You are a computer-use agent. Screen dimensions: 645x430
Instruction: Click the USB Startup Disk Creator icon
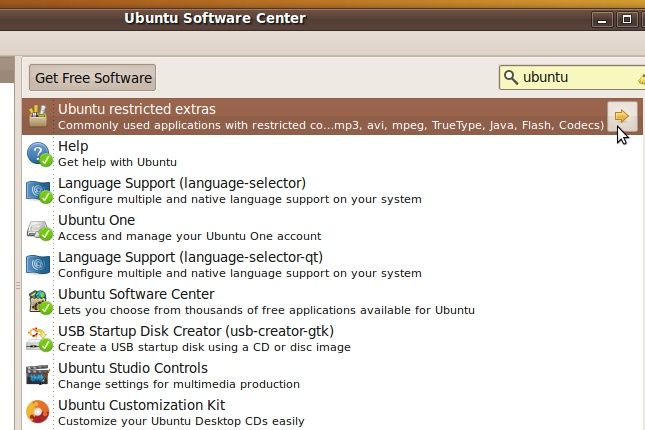coord(39,339)
